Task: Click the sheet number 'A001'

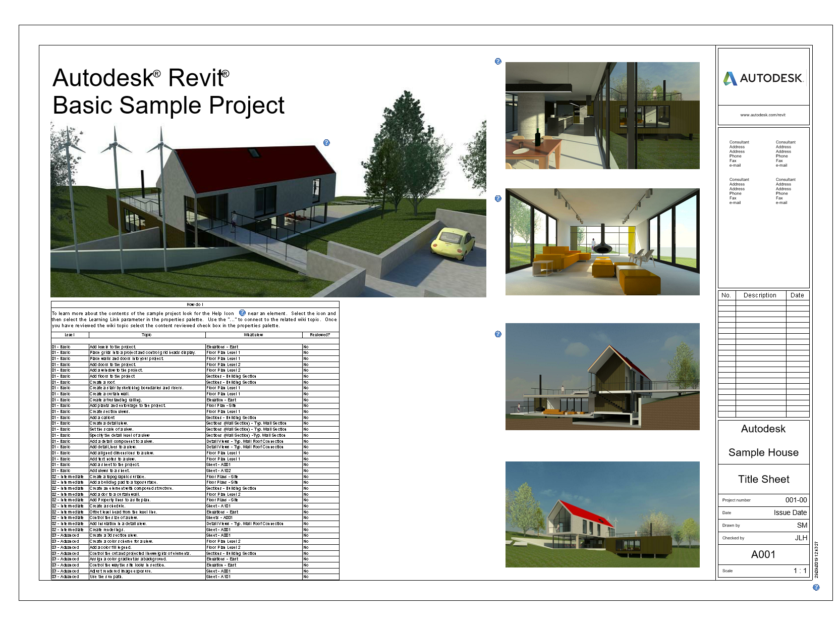Action: coord(763,554)
